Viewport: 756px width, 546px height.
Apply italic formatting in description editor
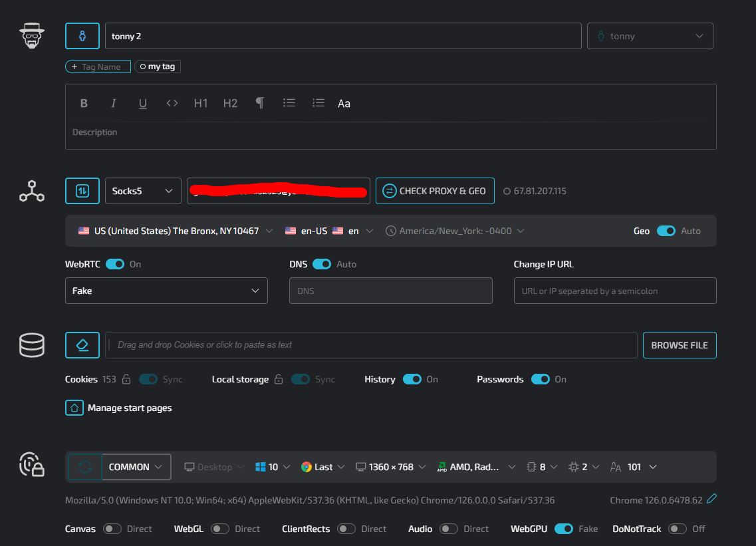pyautogui.click(x=113, y=103)
